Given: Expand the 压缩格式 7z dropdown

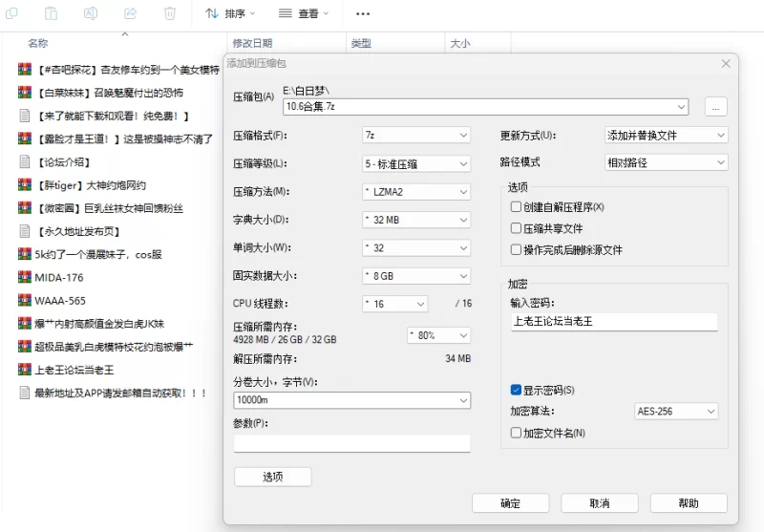Looking at the screenshot, I should tap(416, 136).
